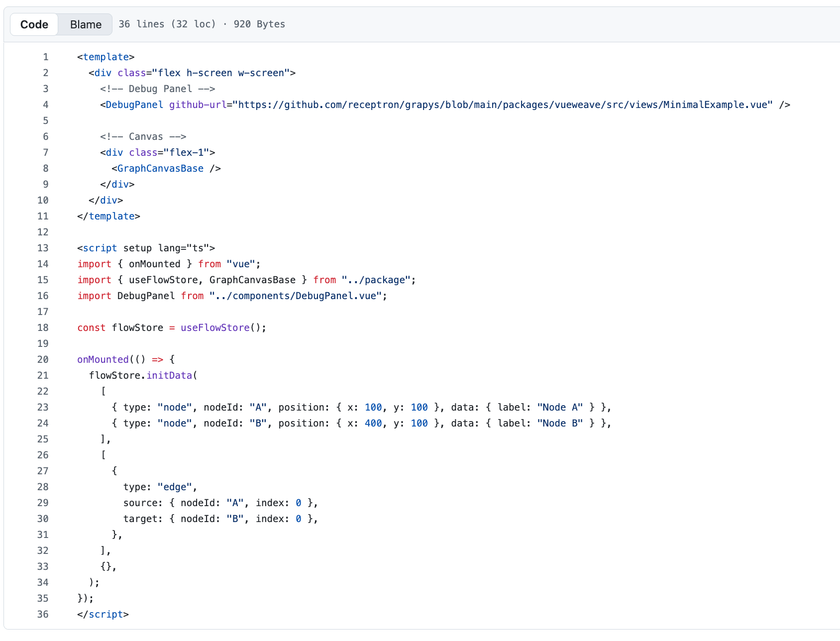Select the Code tab
The height and width of the screenshot is (641, 840).
[x=33, y=24]
